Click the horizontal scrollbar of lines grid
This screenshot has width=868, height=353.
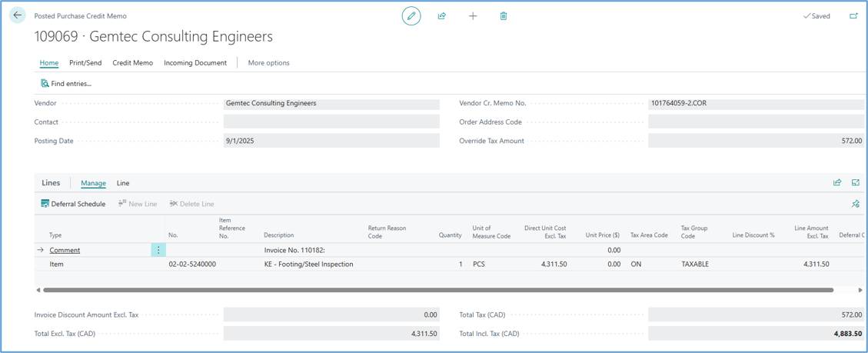click(438, 290)
